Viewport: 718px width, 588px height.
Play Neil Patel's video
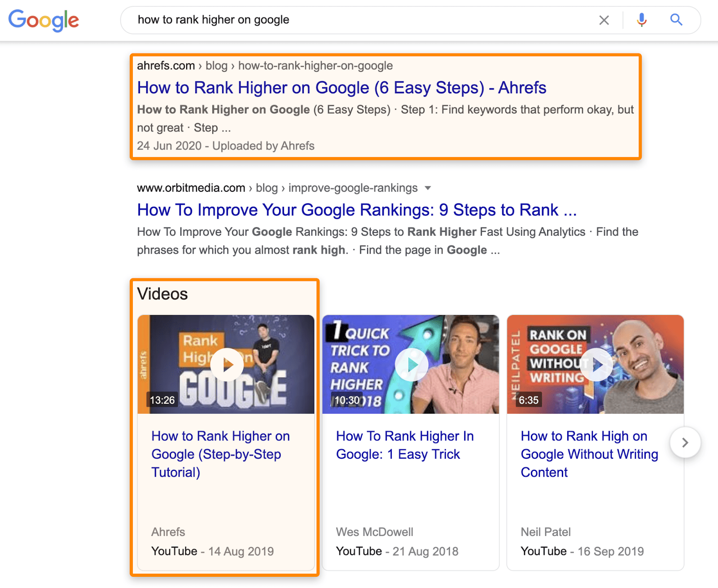597,364
